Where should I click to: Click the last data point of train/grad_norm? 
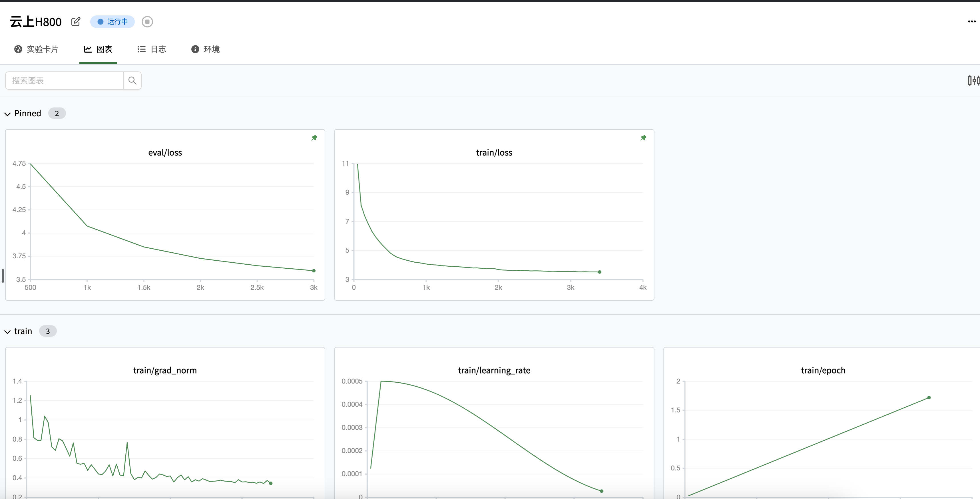(x=271, y=483)
